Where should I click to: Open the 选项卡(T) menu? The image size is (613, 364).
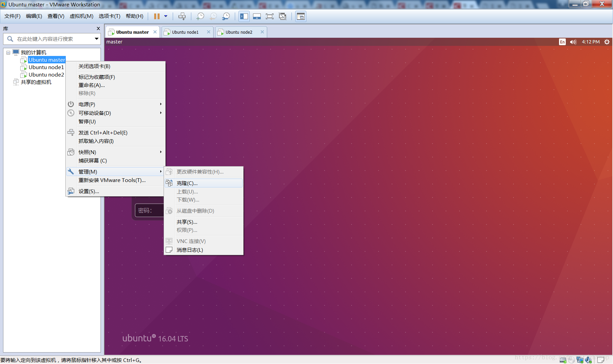[110, 16]
